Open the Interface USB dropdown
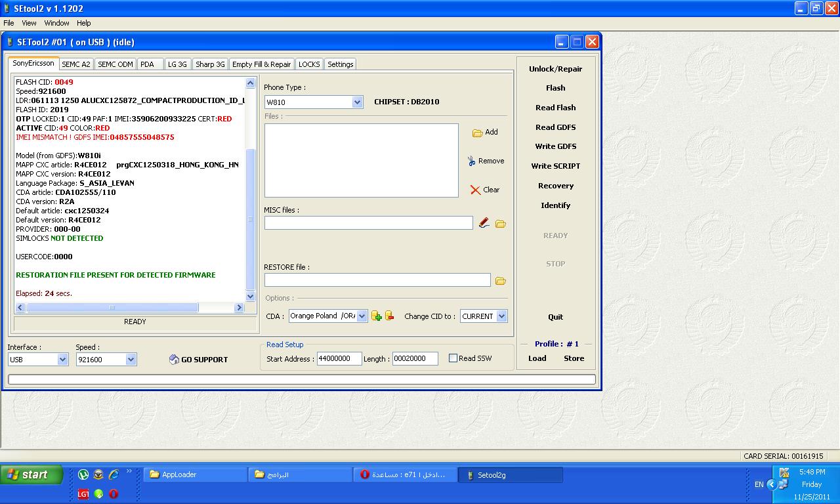 pyautogui.click(x=62, y=359)
